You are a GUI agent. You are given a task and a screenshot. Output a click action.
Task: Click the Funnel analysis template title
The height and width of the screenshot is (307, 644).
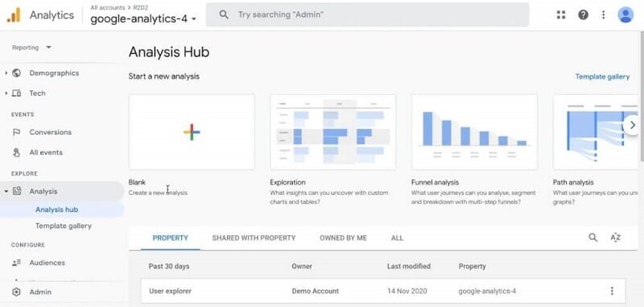435,182
